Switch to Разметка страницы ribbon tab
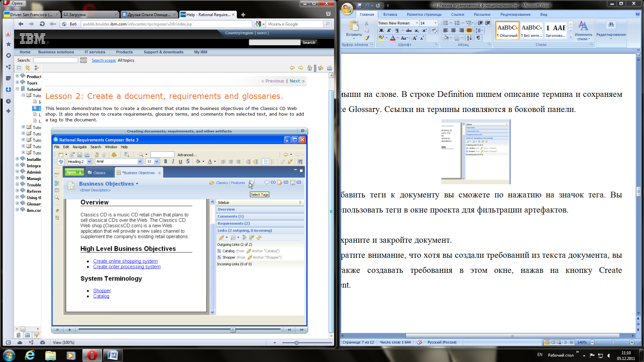 tap(424, 14)
